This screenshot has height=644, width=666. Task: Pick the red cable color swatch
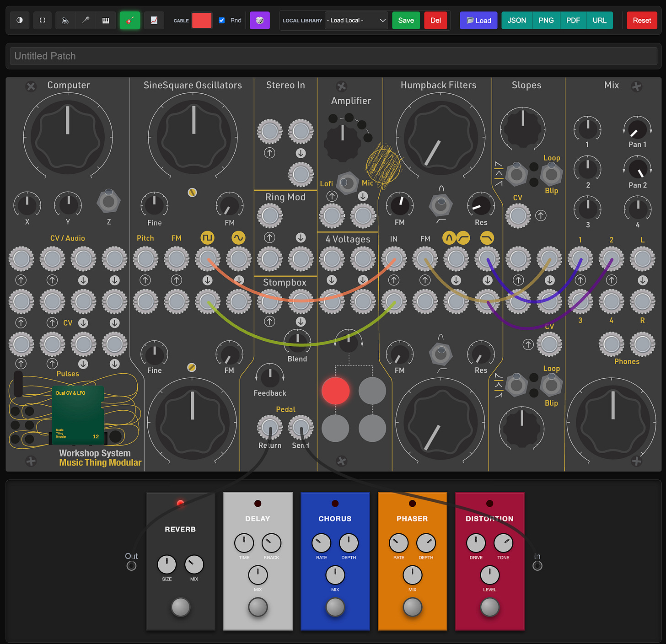(202, 21)
